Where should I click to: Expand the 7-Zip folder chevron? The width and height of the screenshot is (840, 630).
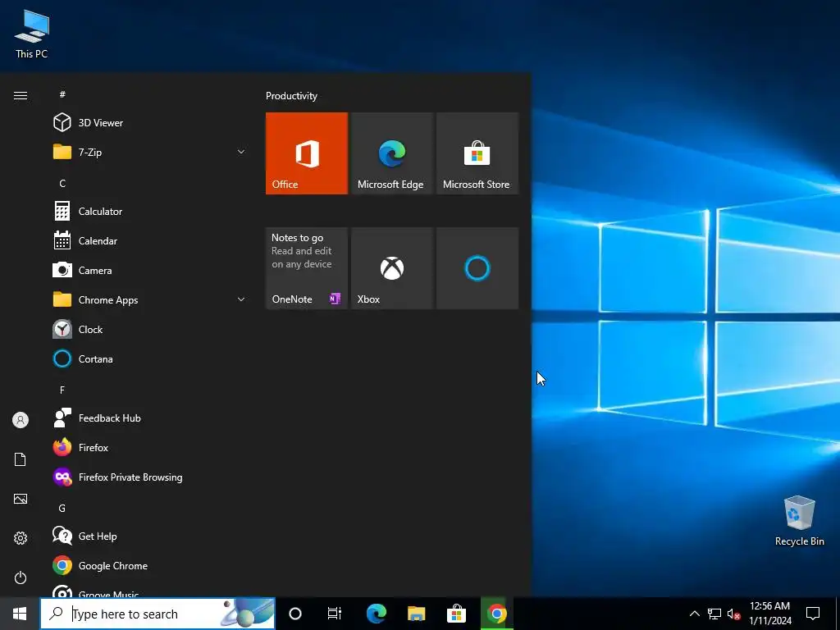(241, 152)
